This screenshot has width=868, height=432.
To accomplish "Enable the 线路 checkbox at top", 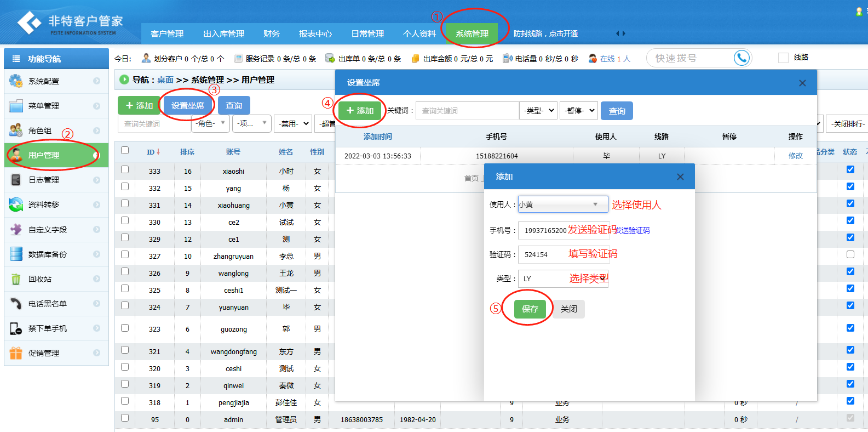I will click(783, 58).
